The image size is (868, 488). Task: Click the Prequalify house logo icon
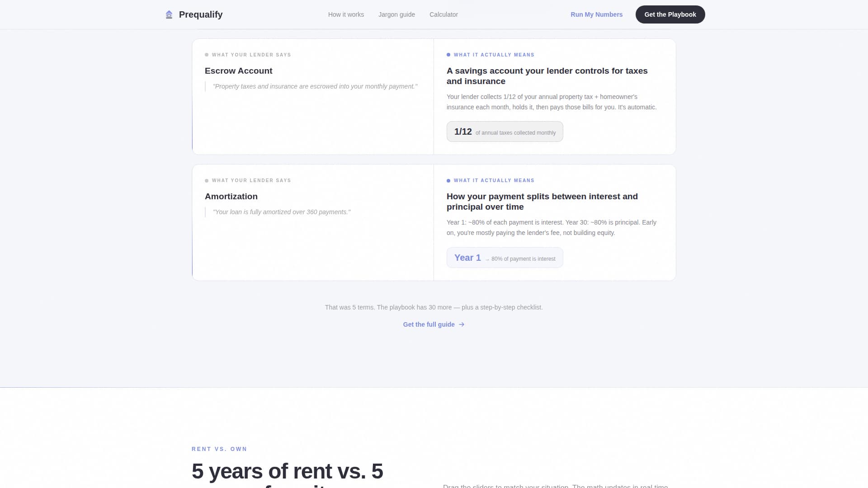(x=169, y=14)
